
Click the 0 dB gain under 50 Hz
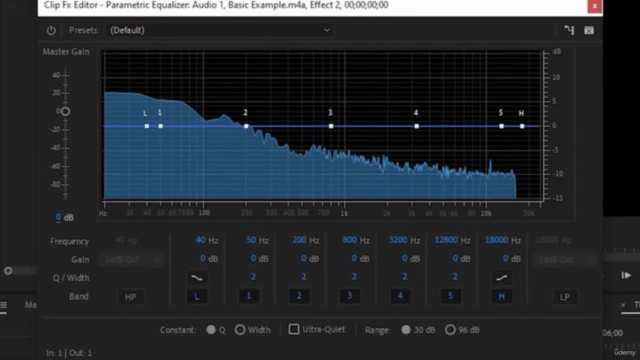click(253, 258)
